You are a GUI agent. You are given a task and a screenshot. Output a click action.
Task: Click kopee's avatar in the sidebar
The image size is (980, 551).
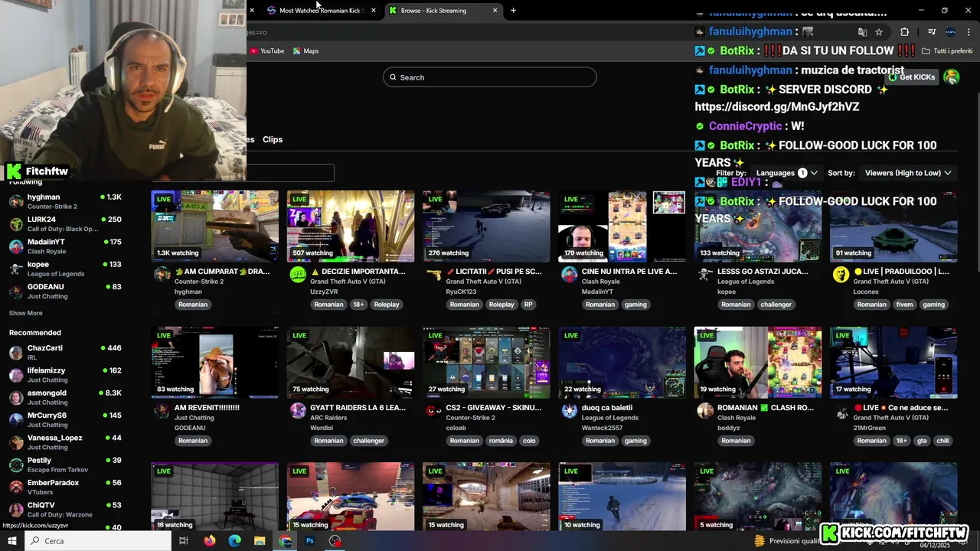16,269
